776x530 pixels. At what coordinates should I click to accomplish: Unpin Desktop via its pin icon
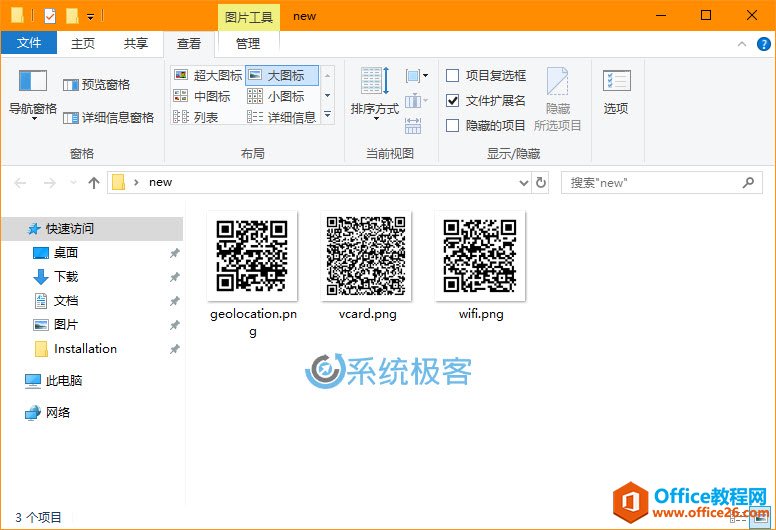(174, 253)
